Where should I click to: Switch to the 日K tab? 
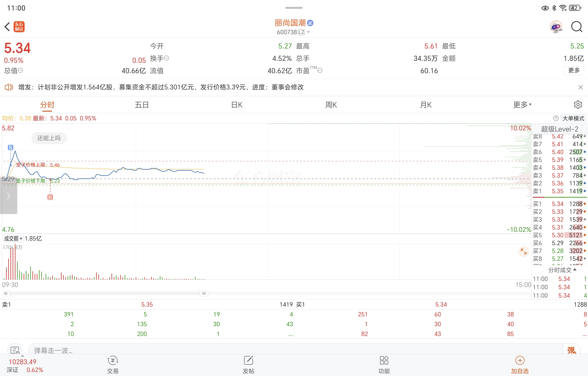(237, 105)
